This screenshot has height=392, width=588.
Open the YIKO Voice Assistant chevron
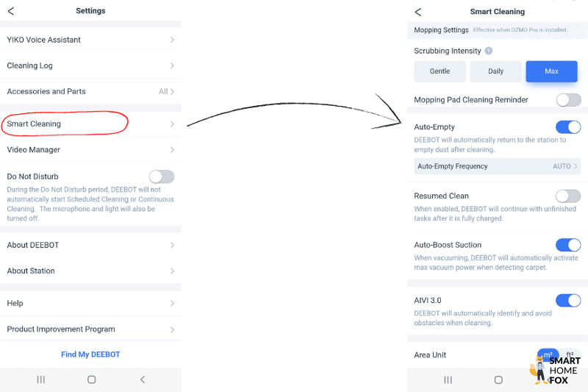[172, 40]
